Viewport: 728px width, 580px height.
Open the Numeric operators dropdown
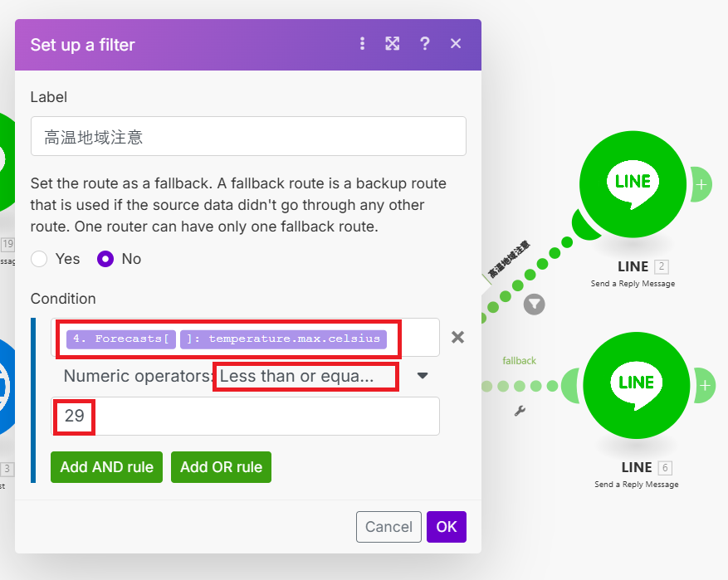[246, 376]
